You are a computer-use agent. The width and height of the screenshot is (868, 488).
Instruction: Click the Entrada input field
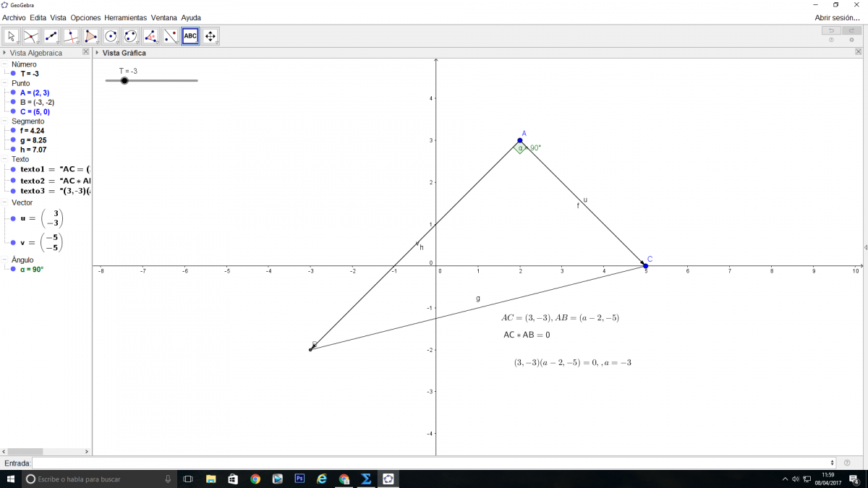coord(433,463)
